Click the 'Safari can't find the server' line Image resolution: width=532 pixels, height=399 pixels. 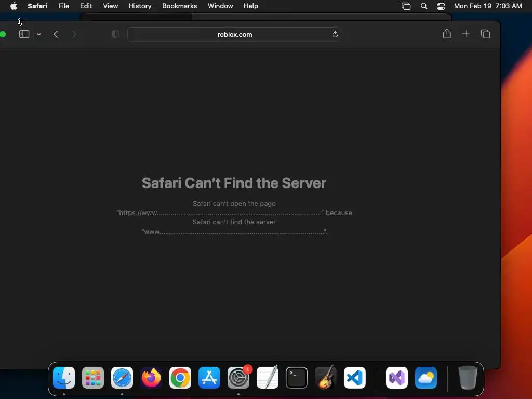point(234,222)
